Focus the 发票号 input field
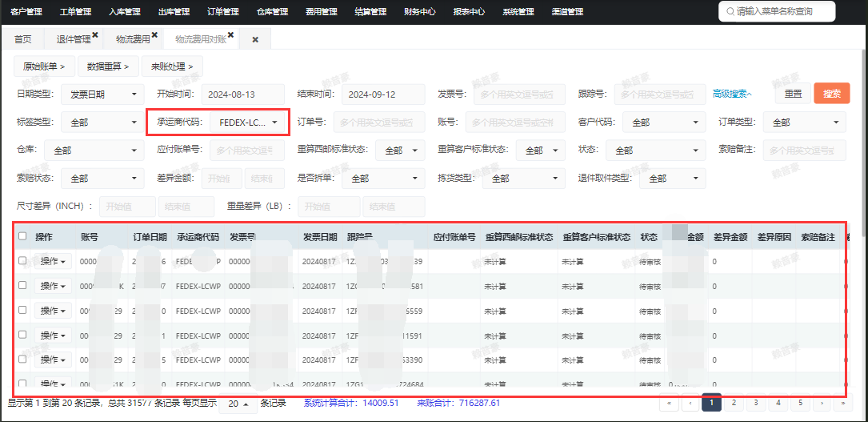Image resolution: width=868 pixels, height=422 pixels. pyautogui.click(x=520, y=94)
